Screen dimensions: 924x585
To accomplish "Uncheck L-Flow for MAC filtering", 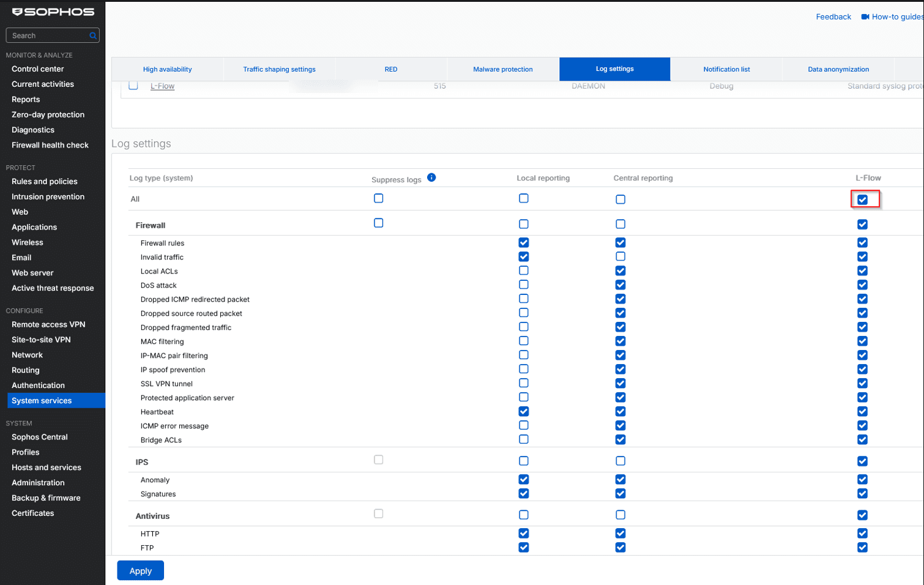I will point(862,341).
